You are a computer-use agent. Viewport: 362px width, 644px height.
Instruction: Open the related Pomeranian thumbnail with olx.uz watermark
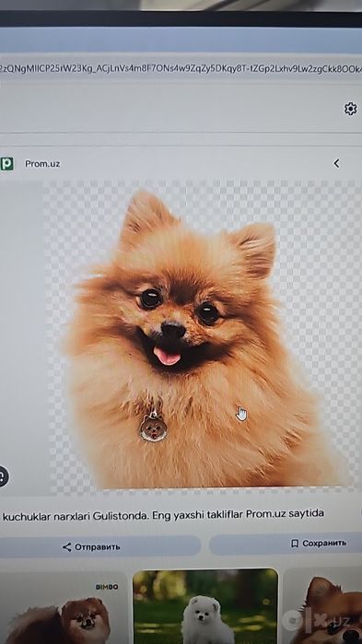pos(323,607)
